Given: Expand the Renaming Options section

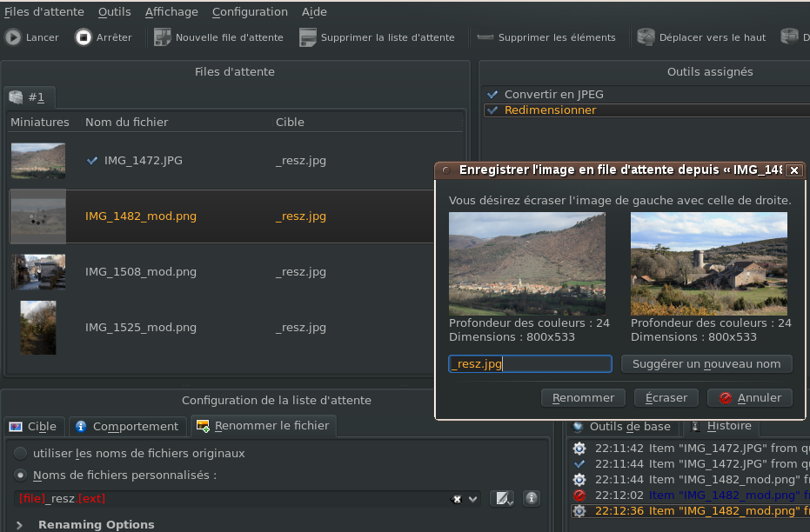Looking at the screenshot, I should pyautogui.click(x=22, y=524).
